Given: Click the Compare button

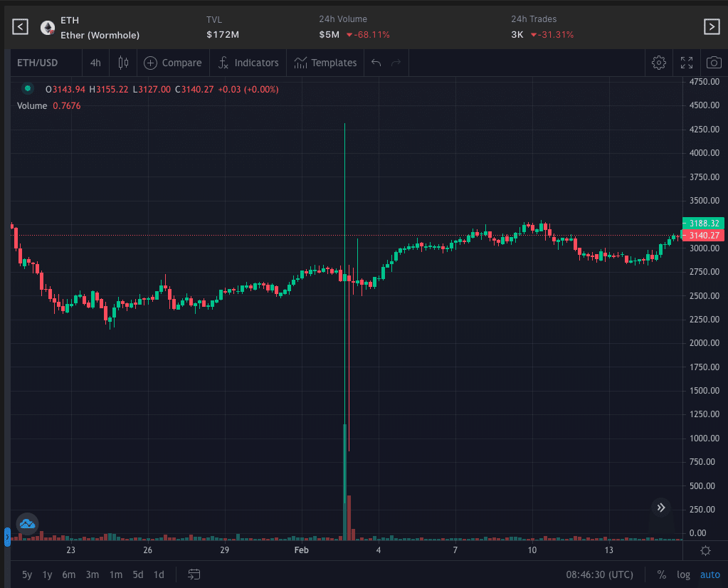Looking at the screenshot, I should pyautogui.click(x=173, y=63).
